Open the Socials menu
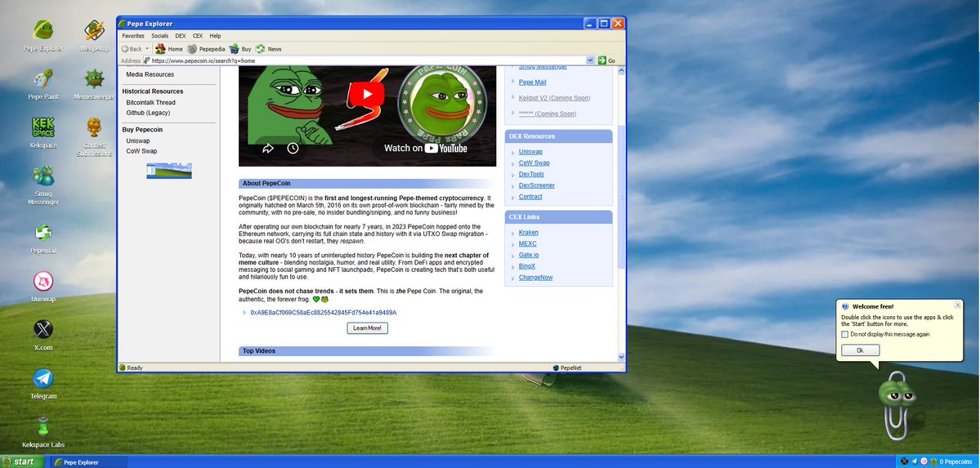 [x=160, y=36]
